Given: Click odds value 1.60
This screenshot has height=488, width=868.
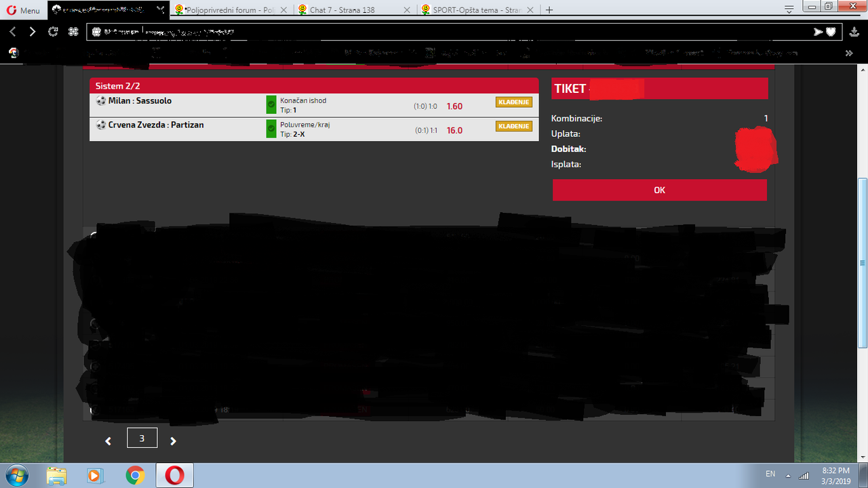Looking at the screenshot, I should [x=454, y=106].
